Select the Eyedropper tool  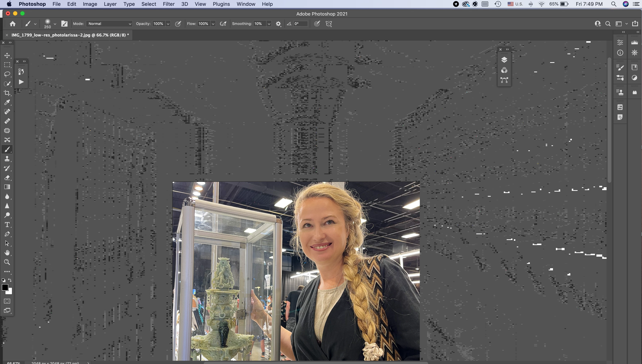tap(7, 102)
